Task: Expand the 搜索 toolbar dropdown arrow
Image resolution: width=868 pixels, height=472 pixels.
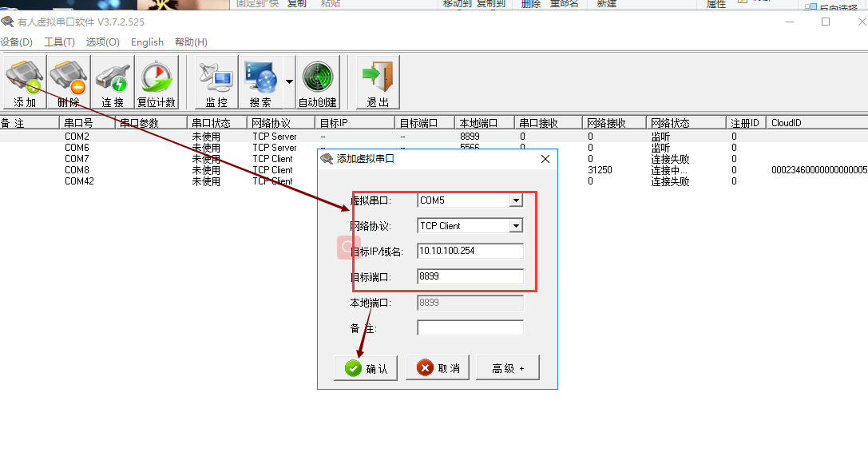Action: [x=289, y=82]
